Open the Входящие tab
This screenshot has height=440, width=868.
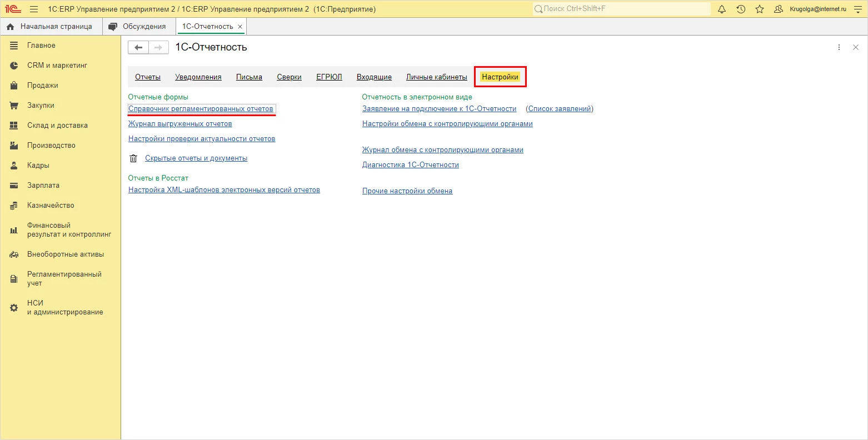point(374,77)
